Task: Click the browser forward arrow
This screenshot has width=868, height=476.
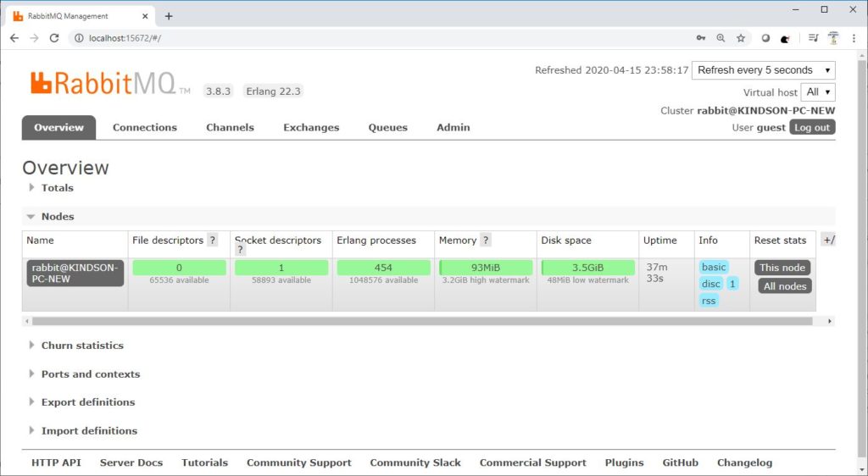Action: point(34,38)
